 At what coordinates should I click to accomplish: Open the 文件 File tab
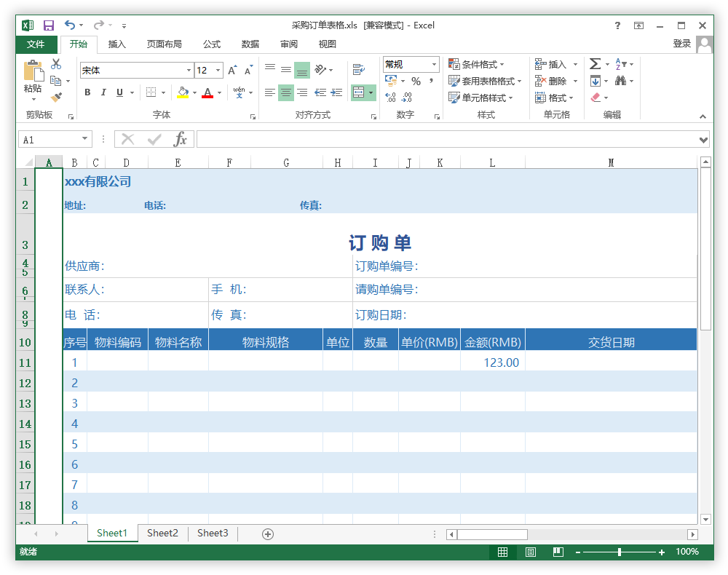pyautogui.click(x=36, y=44)
